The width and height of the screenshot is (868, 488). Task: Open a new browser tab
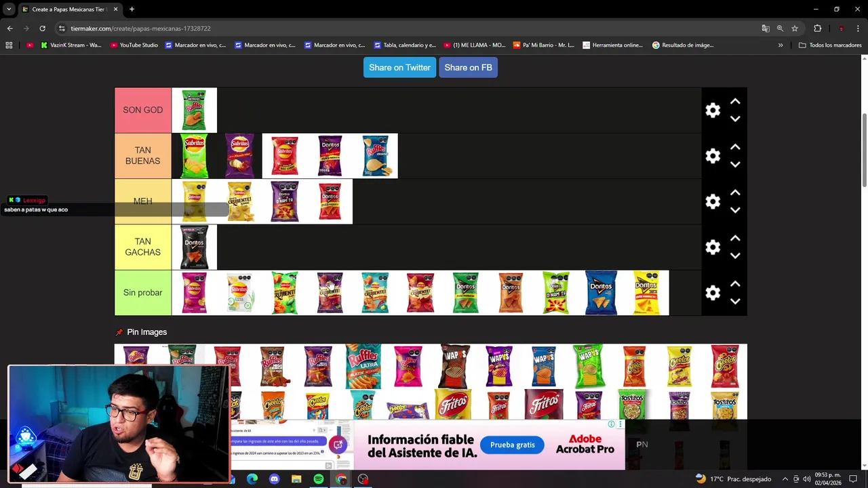point(132,9)
